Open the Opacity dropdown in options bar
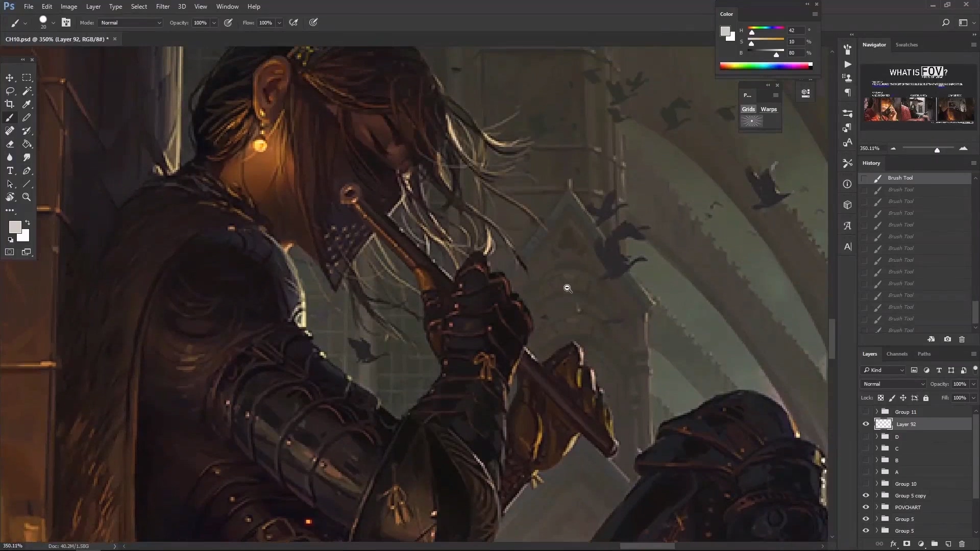 pyautogui.click(x=214, y=23)
